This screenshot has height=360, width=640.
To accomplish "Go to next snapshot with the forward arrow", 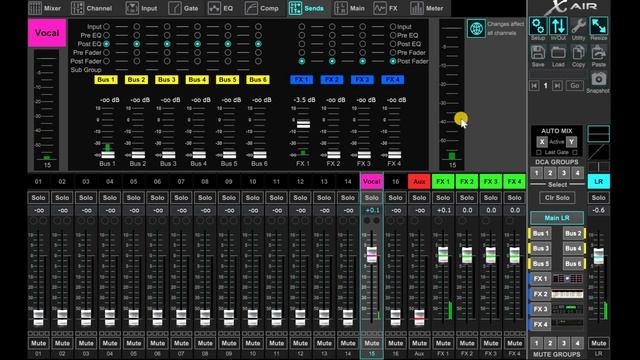I will (557, 86).
